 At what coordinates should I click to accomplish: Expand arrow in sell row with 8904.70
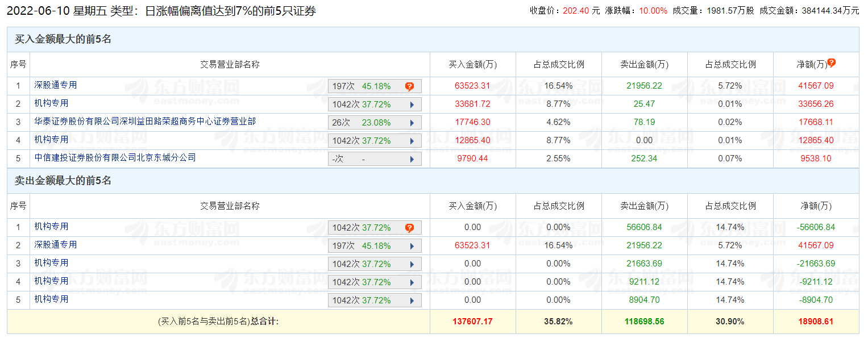[412, 301]
